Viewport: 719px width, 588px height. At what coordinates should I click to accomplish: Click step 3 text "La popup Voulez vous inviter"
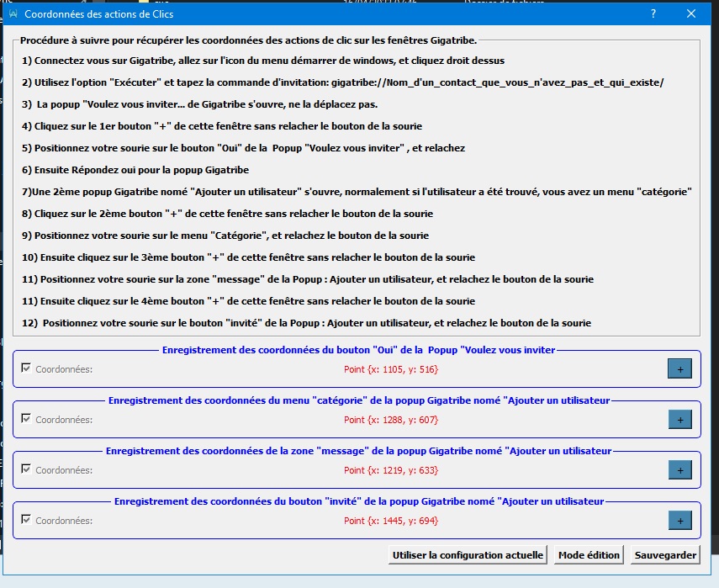(x=199, y=104)
